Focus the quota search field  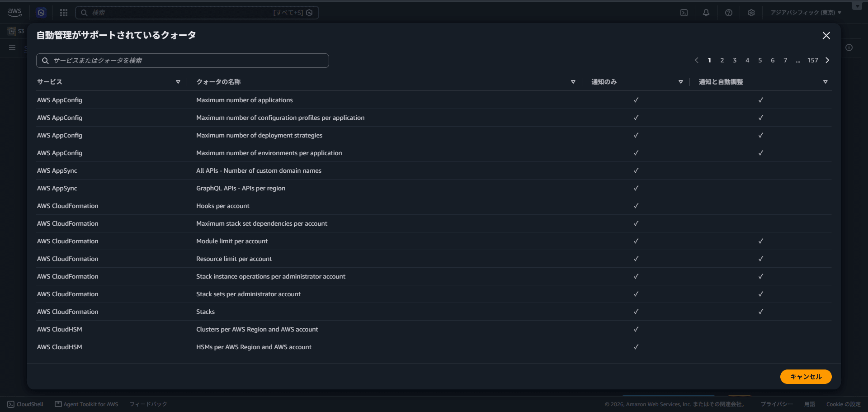pos(183,61)
